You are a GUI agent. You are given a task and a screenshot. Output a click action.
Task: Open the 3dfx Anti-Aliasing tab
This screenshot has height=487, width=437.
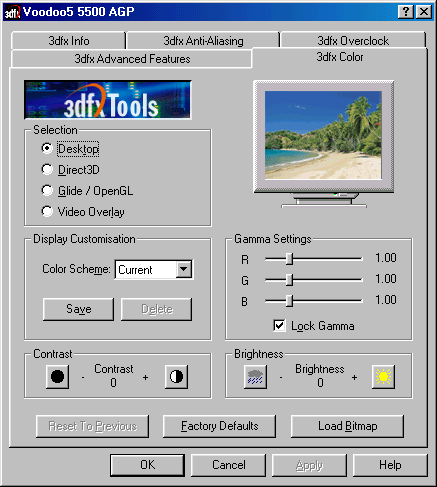pos(203,41)
